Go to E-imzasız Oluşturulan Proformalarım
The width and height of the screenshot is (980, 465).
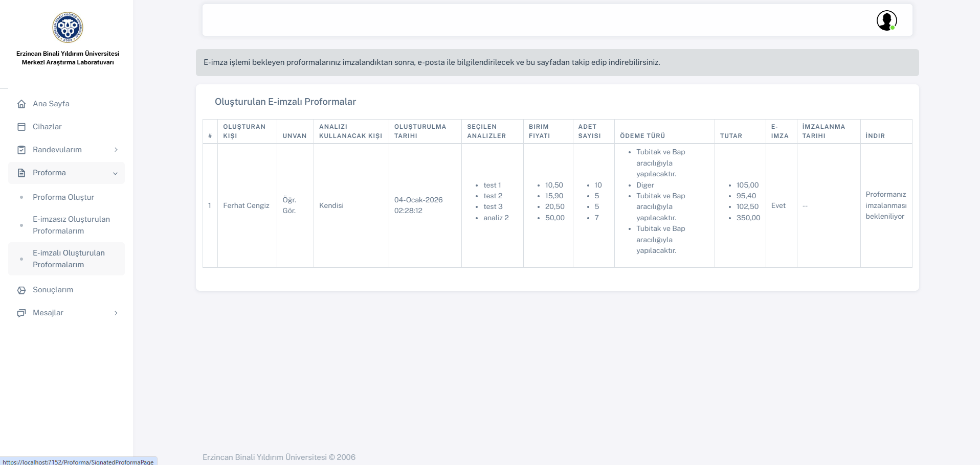pyautogui.click(x=71, y=225)
